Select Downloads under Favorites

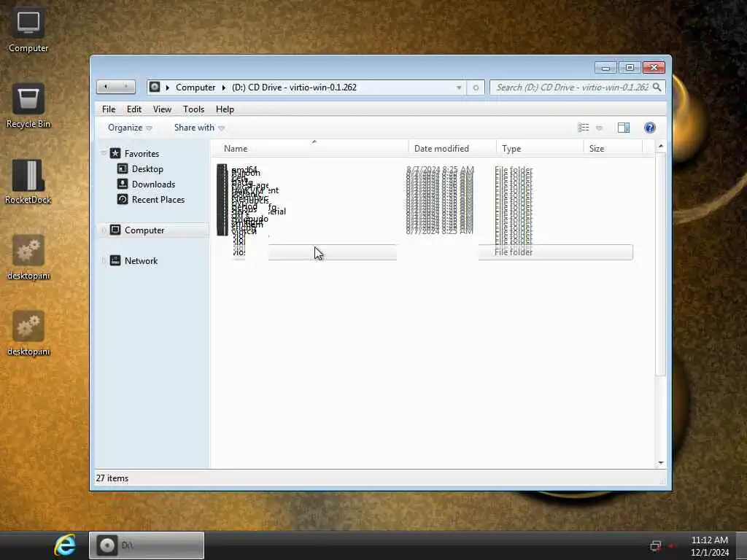point(153,184)
